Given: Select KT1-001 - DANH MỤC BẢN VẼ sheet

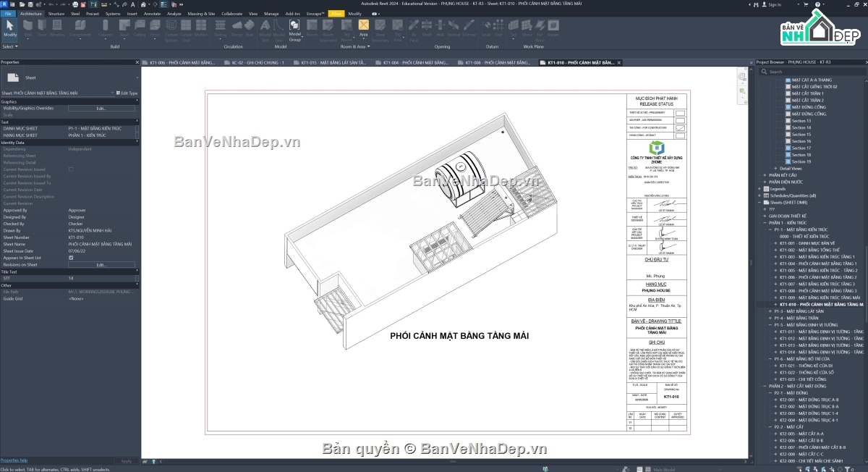Looking at the screenshot, I should pos(807,243).
